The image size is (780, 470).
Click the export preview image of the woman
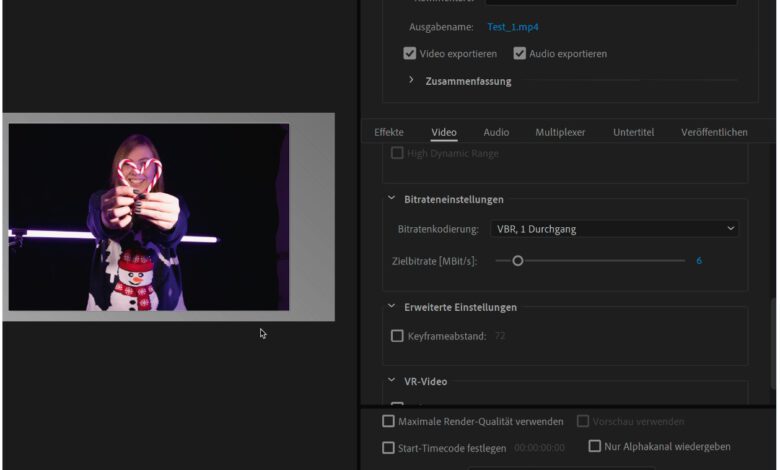149,217
